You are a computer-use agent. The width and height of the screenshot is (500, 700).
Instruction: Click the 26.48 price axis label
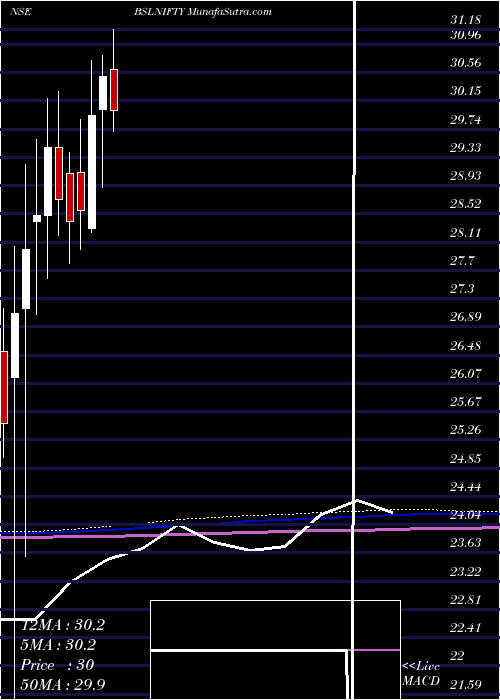pos(466,346)
